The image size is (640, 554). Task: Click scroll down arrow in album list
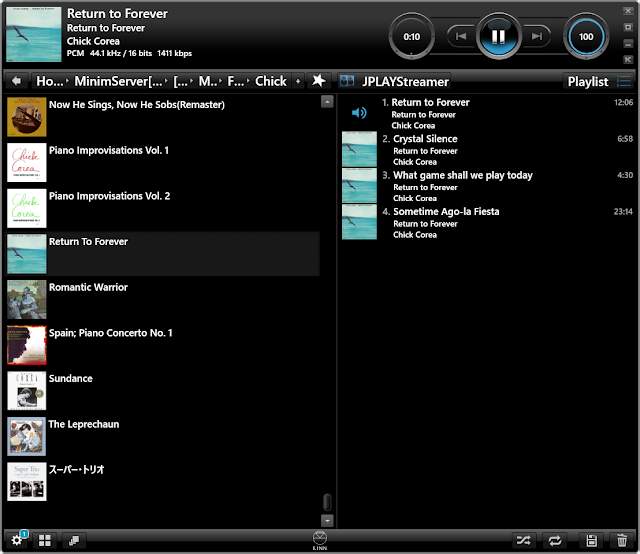point(327,521)
